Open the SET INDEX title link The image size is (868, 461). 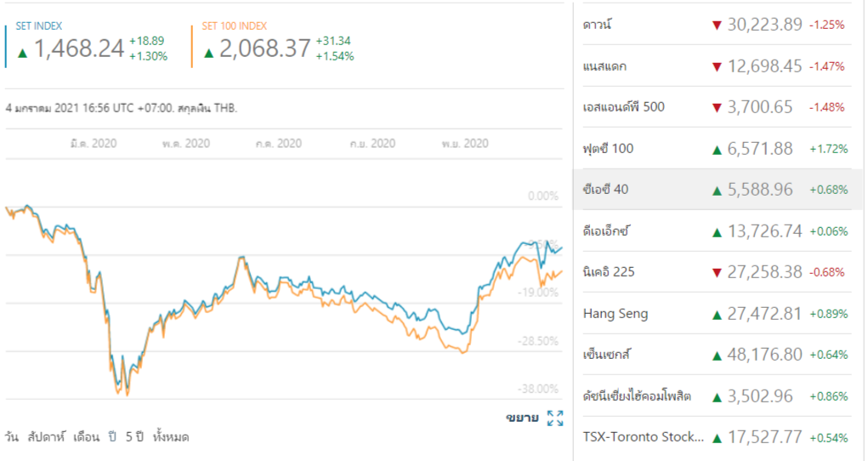tap(38, 26)
